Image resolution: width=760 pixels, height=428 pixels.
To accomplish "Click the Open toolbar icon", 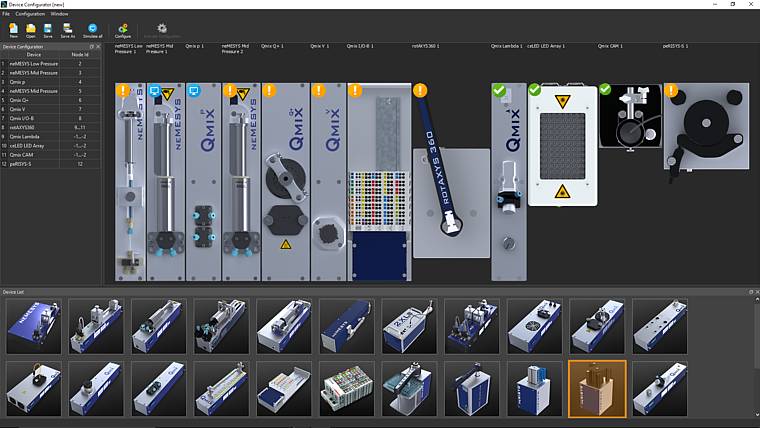I will pos(31,30).
